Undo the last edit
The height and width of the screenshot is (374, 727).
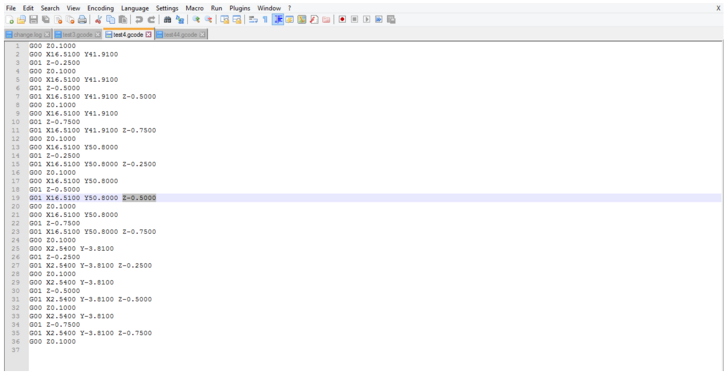pos(138,19)
